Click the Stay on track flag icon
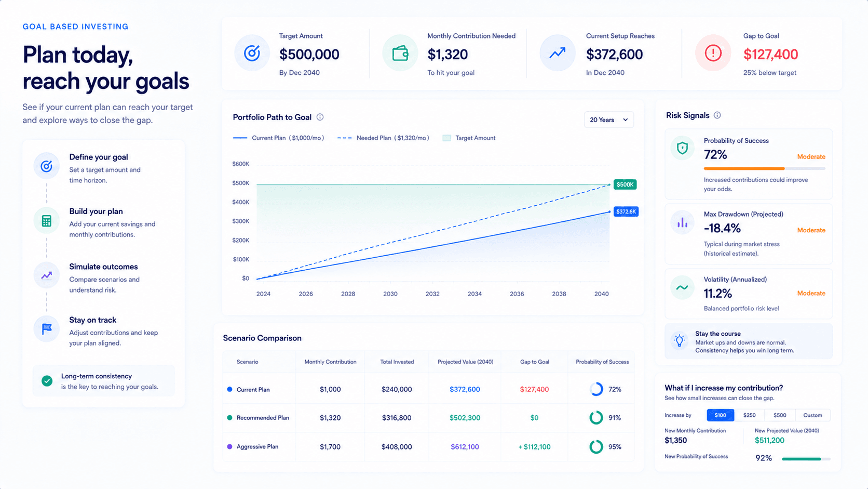The width and height of the screenshot is (868, 489). click(x=47, y=328)
